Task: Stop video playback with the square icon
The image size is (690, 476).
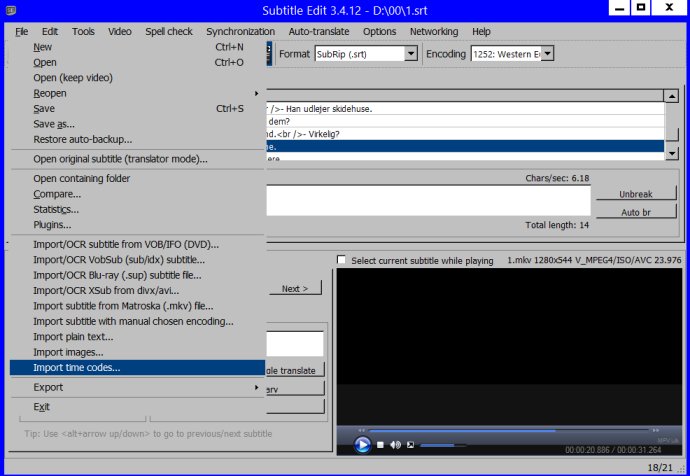Action: coord(380,445)
